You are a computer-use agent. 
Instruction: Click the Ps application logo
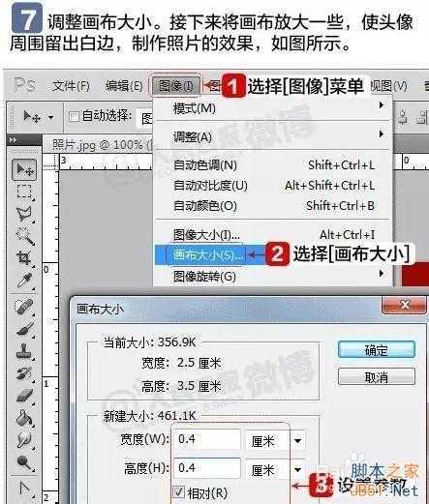click(25, 85)
